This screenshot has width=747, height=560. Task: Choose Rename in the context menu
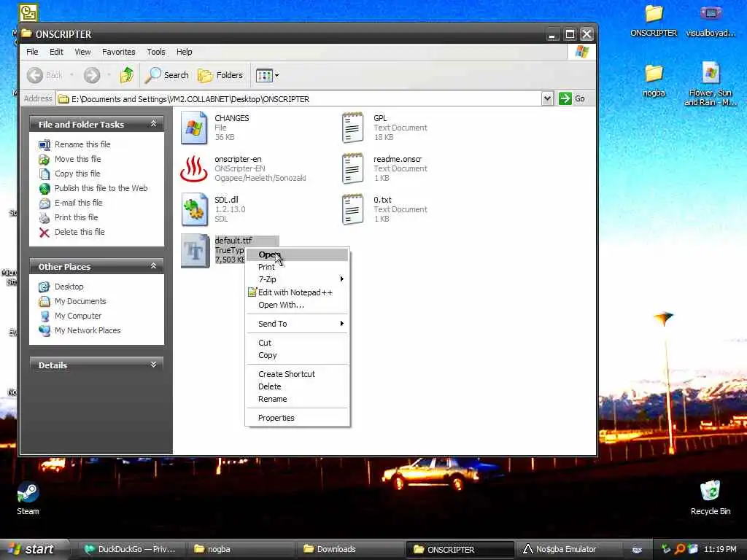click(298, 399)
